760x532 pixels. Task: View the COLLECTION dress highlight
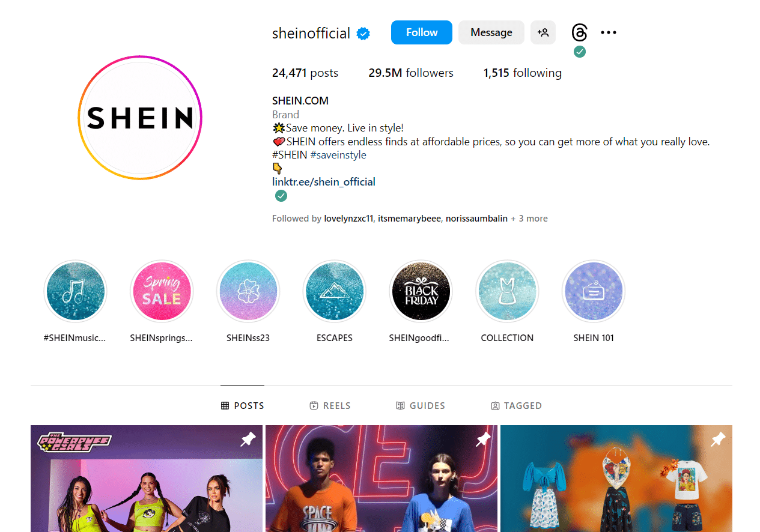[507, 292]
